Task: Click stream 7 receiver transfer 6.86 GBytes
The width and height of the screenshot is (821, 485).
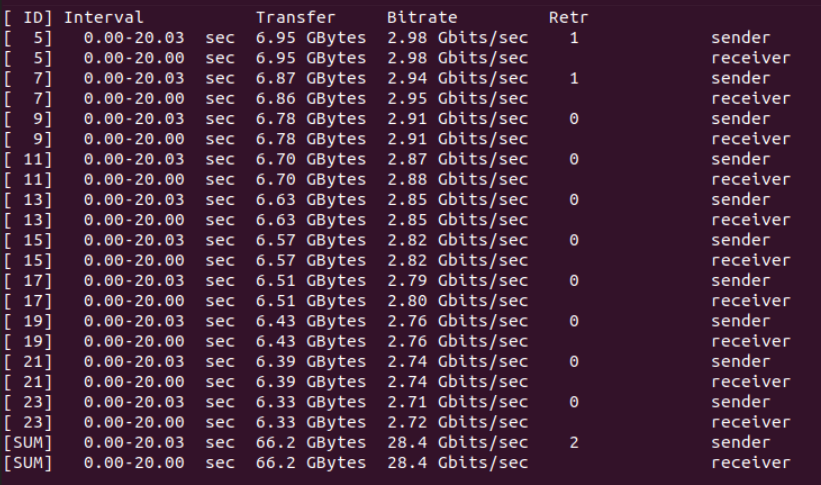Action: click(311, 98)
